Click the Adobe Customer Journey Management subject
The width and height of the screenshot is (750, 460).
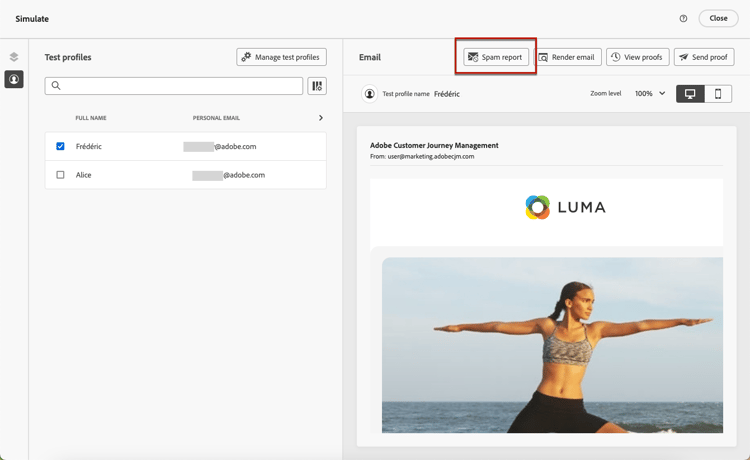(x=434, y=145)
